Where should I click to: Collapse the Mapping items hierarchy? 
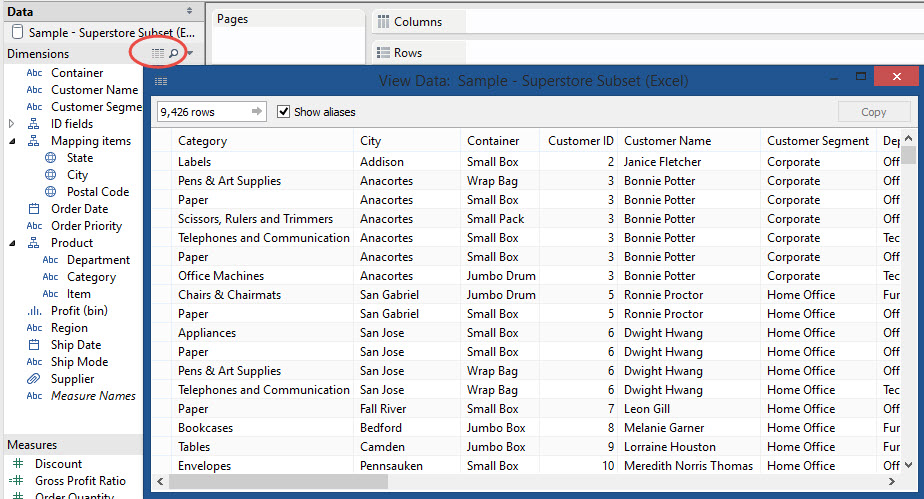12,141
